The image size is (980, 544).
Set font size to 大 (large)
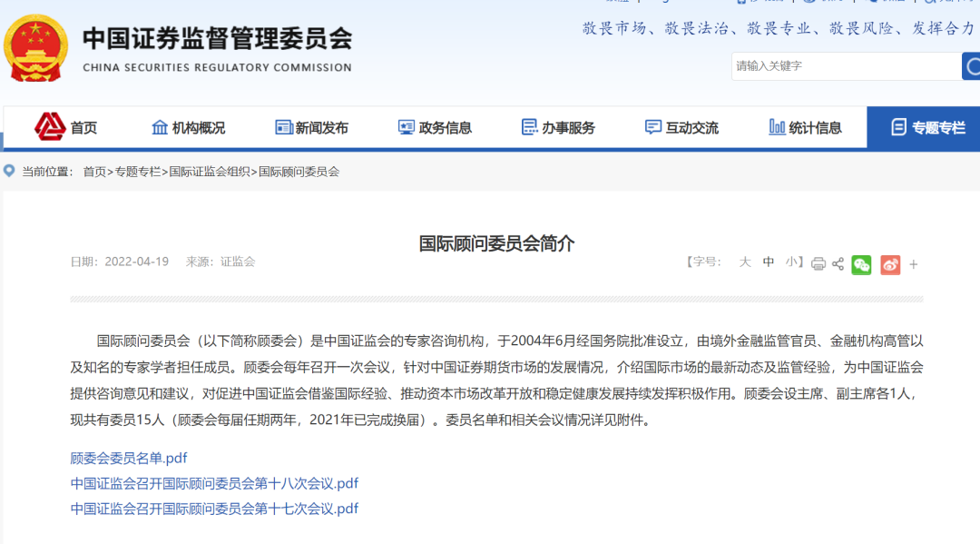[744, 262]
